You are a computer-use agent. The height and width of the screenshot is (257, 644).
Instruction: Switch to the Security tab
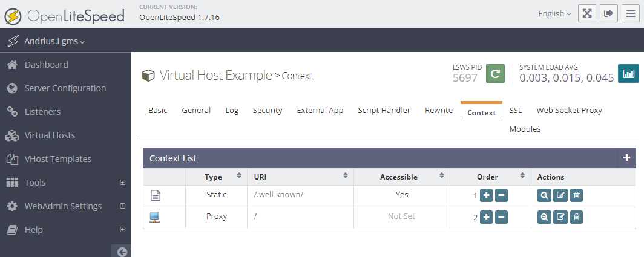point(268,111)
